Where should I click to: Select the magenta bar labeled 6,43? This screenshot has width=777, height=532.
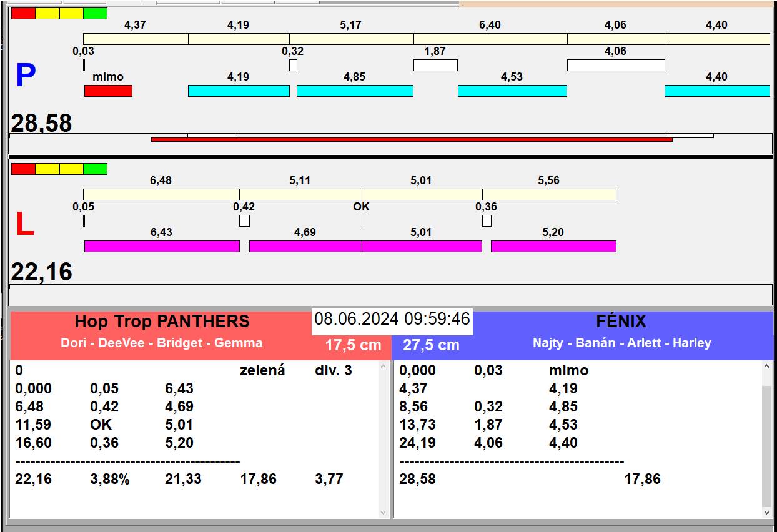tap(162, 246)
